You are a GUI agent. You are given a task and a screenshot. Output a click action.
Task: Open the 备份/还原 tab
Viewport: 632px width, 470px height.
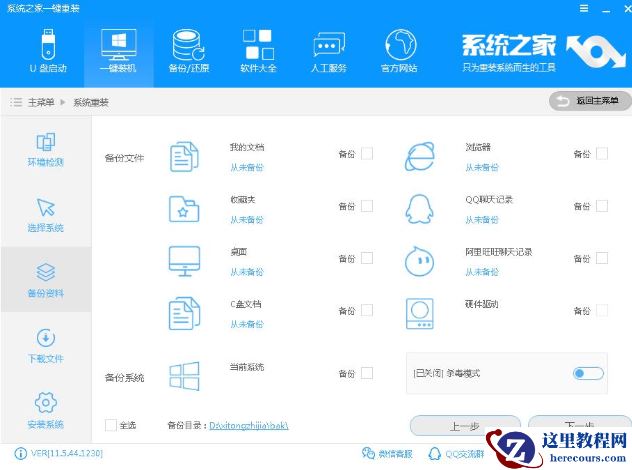pyautogui.click(x=189, y=51)
